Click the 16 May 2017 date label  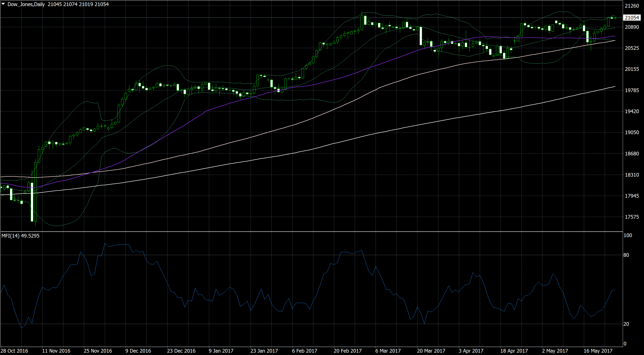[598, 351]
